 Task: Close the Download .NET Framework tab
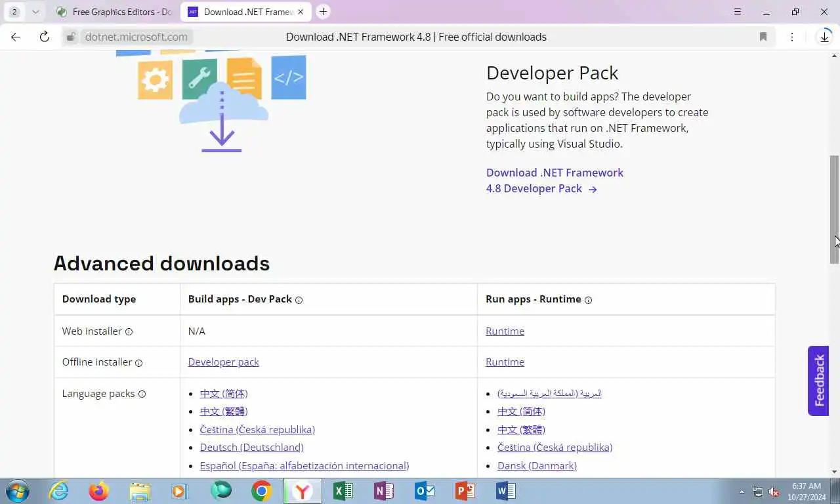[x=301, y=12]
